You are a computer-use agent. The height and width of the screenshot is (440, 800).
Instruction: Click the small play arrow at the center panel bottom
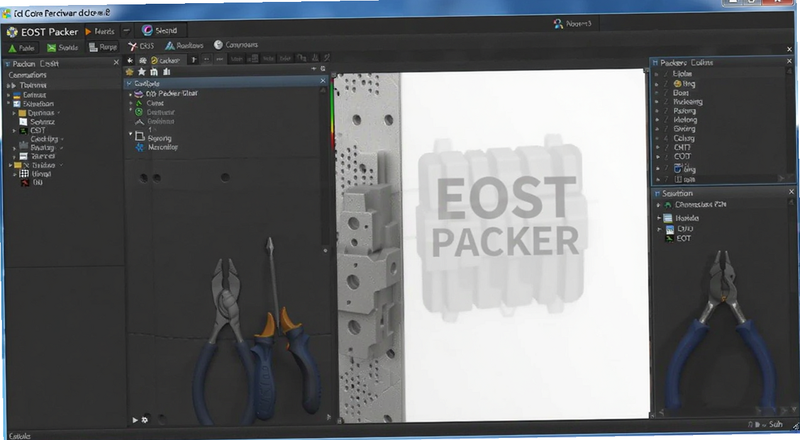click(x=135, y=420)
